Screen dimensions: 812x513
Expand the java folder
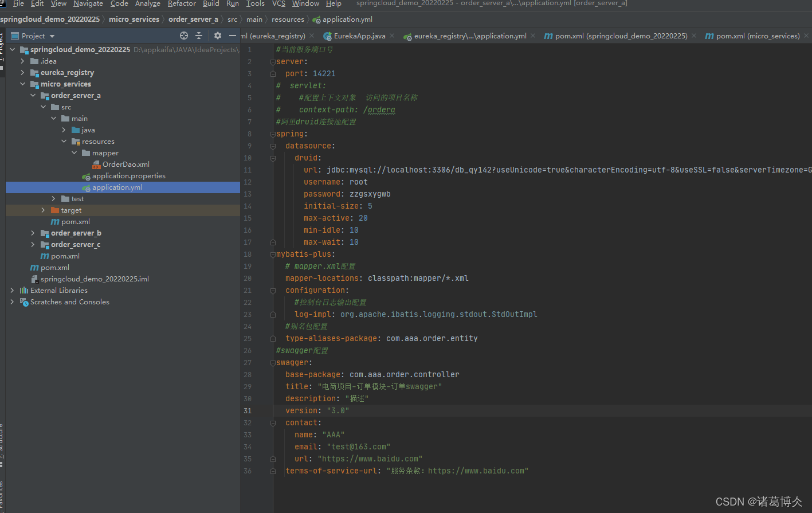pyautogui.click(x=64, y=130)
